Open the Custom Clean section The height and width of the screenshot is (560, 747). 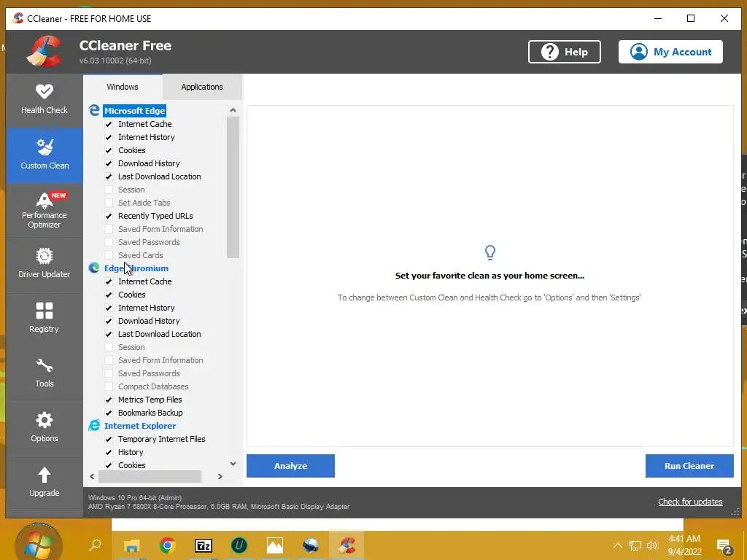tap(44, 155)
